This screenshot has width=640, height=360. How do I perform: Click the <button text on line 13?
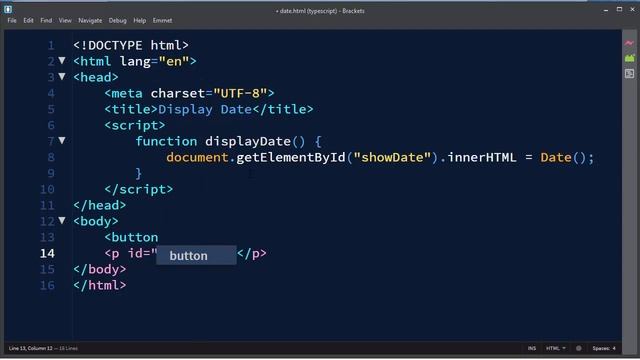(x=131, y=238)
